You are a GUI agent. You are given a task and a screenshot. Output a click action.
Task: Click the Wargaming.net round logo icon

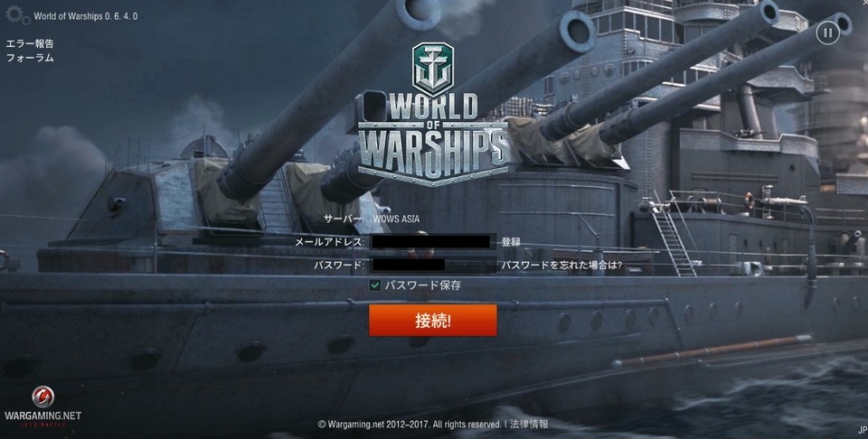(43, 397)
